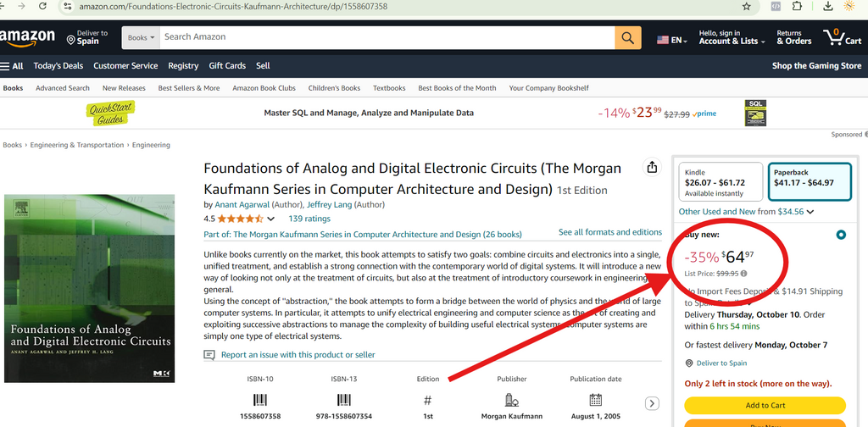868x427 pixels.
Task: Select the Kindle format option
Action: (720, 181)
